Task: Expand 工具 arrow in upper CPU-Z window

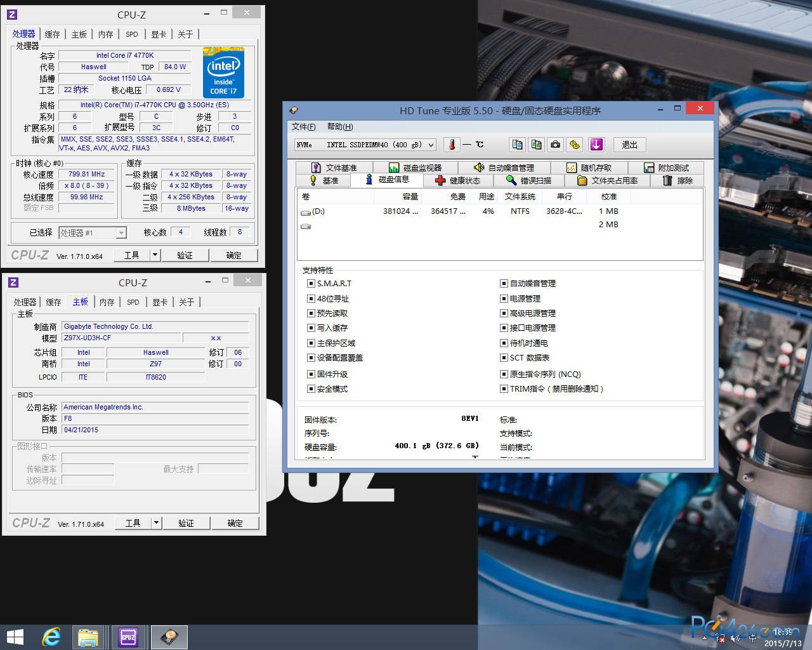Action: click(155, 255)
